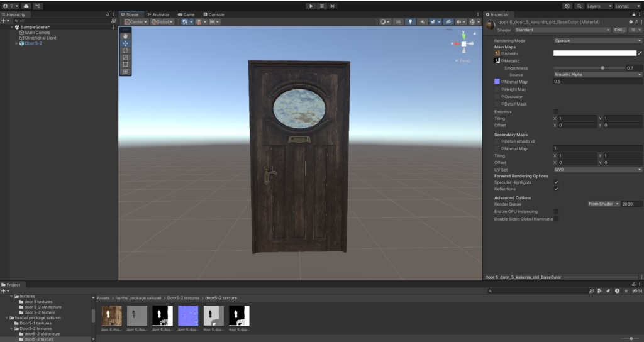The width and height of the screenshot is (644, 342).
Task: Select the Move tool in Scene toolbar
Action: (x=125, y=43)
